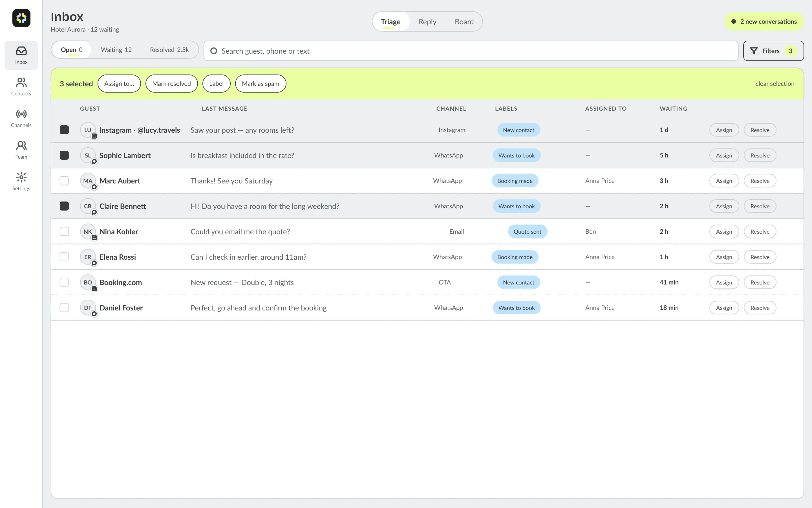
Task: Open Team from the sidebar
Action: (21, 150)
